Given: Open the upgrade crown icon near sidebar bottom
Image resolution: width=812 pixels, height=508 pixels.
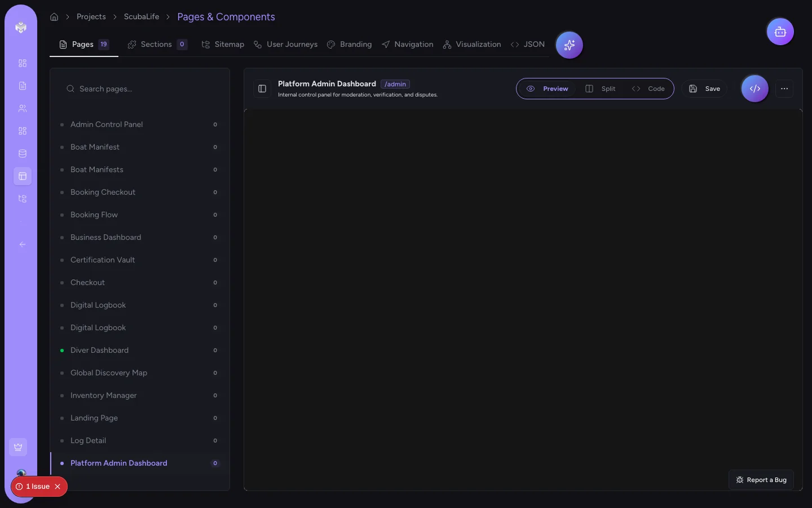Looking at the screenshot, I should click(x=17, y=447).
